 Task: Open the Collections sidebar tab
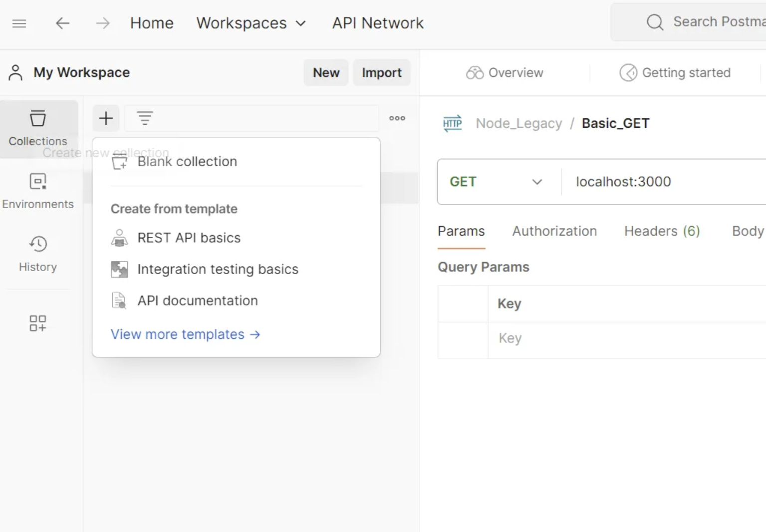pyautogui.click(x=38, y=129)
